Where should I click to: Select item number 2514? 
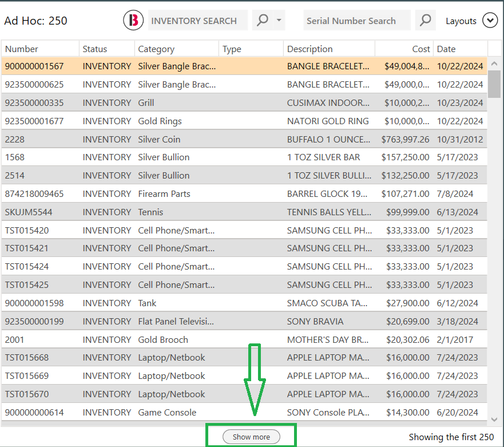click(244, 175)
